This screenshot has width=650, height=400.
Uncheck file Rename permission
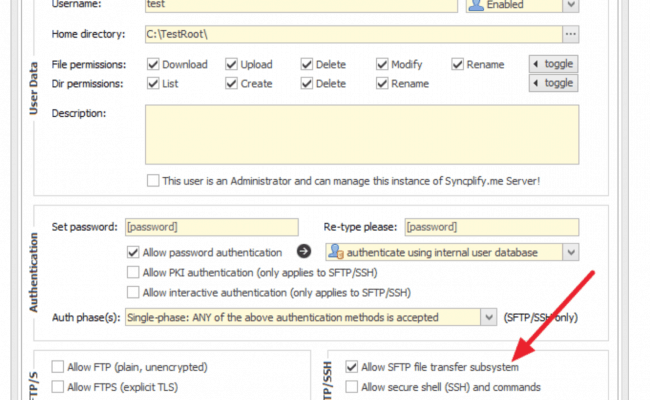pos(457,64)
